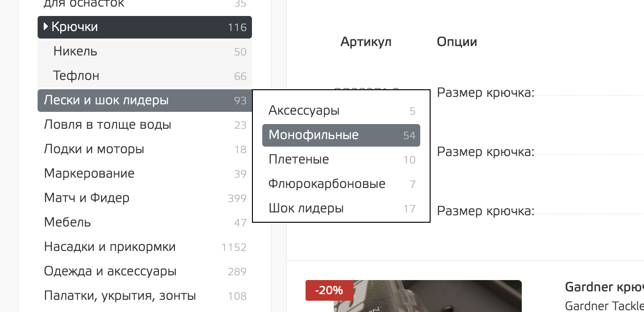Browse the Лодки и моторы category
Viewport: 644px width, 312px height.
[x=94, y=149]
